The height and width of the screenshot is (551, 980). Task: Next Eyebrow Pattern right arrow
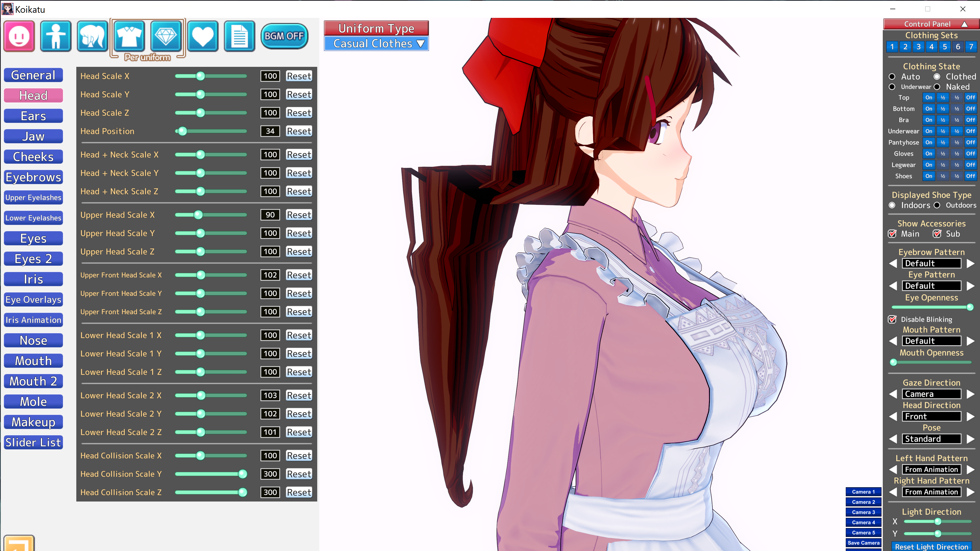tap(971, 263)
